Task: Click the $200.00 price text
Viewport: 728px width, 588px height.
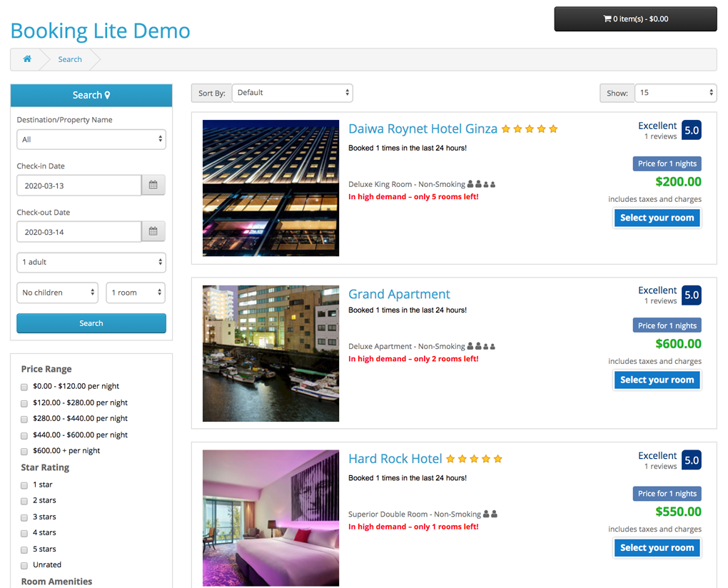Action: [678, 181]
